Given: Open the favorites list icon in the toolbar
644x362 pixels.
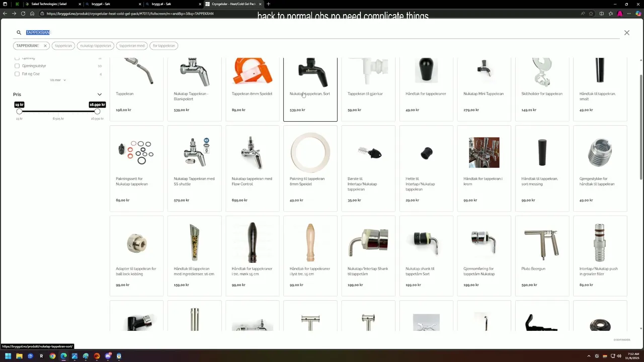Looking at the screenshot, I should coord(610,14).
